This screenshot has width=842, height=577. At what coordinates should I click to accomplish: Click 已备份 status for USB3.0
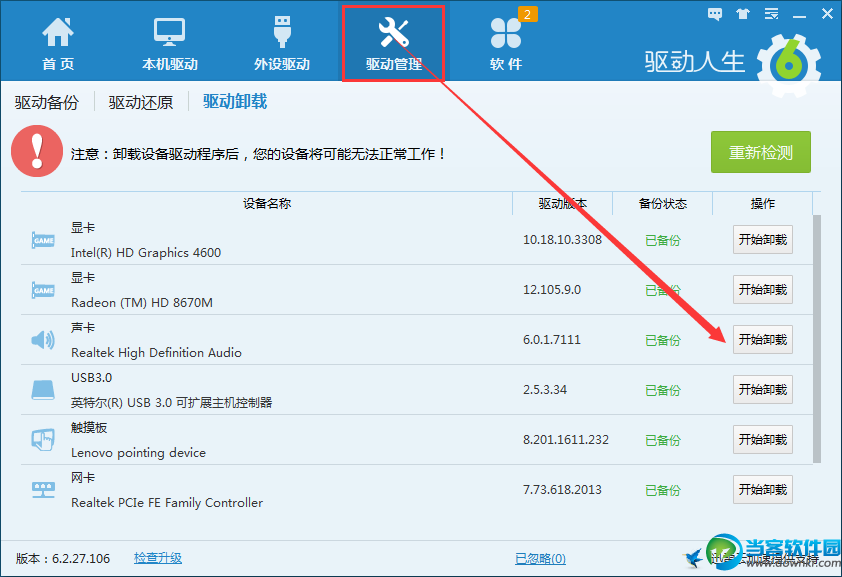click(663, 390)
